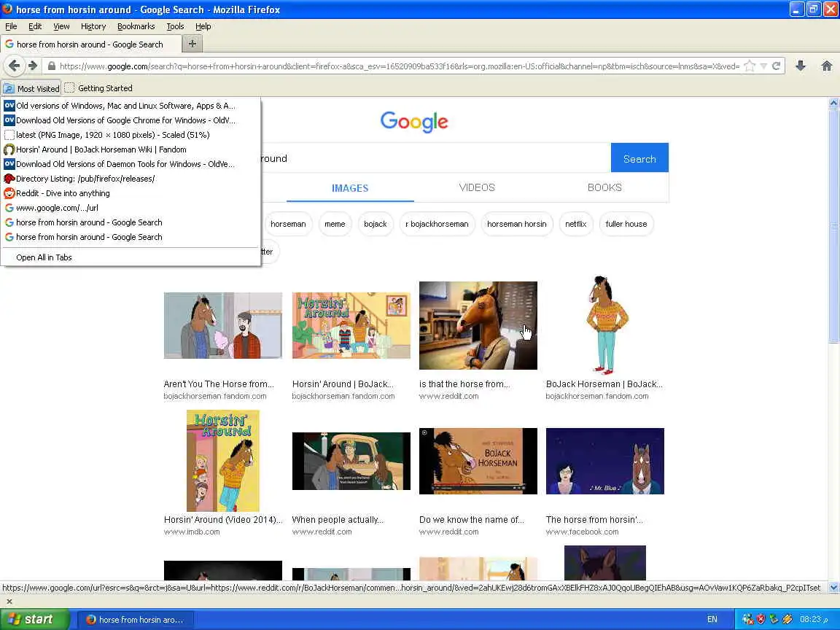The width and height of the screenshot is (840, 630).
Task: Click the blue Search button
Action: tap(639, 158)
